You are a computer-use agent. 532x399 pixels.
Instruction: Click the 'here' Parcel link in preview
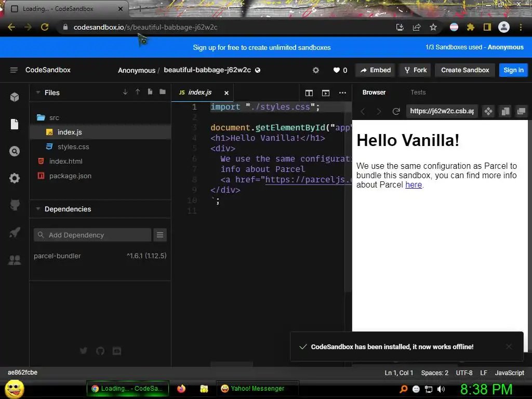(x=413, y=184)
